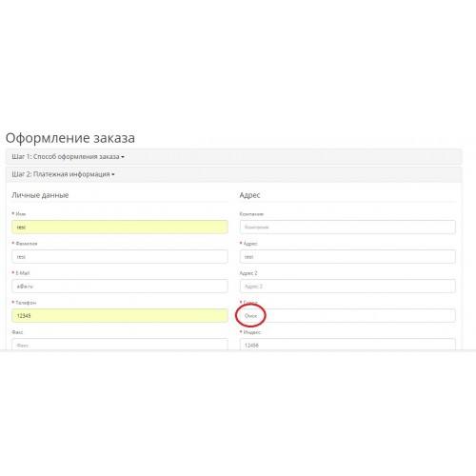The height and width of the screenshot is (476, 476).
Task: Click the 'E-Mail' field label
Action: pyautogui.click(x=23, y=273)
